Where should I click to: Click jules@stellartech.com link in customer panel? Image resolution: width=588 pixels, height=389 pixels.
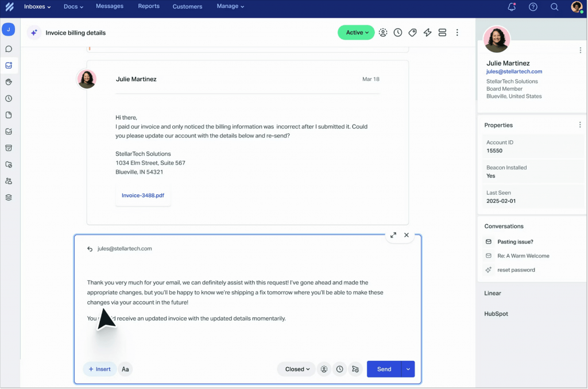pyautogui.click(x=514, y=71)
